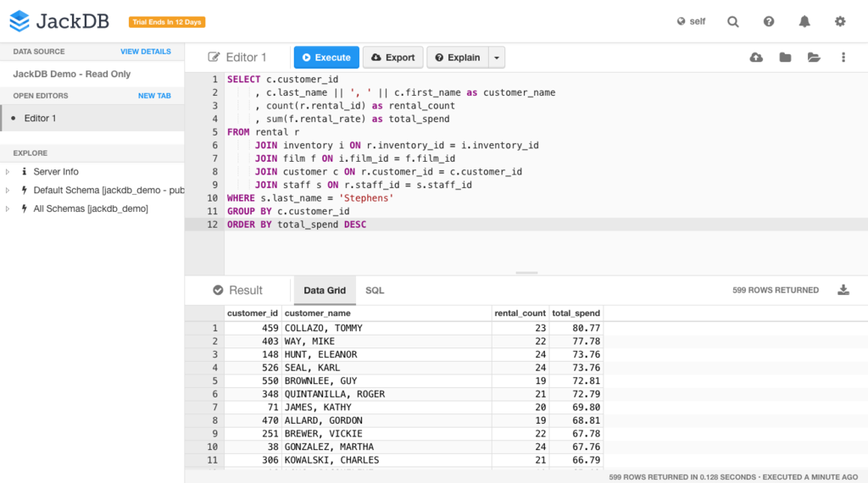Screen dimensions: 868x483
Task: Click the VIEW DETAILS link
Action: tap(146, 52)
